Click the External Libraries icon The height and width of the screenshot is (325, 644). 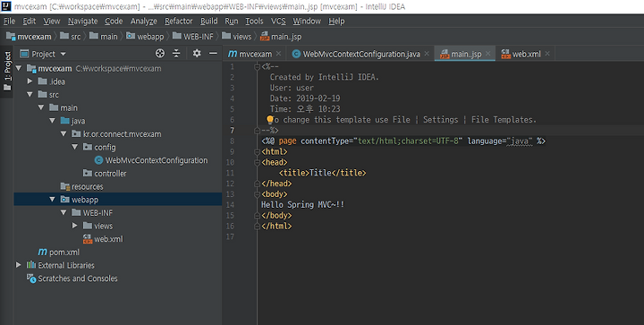[x=31, y=265]
